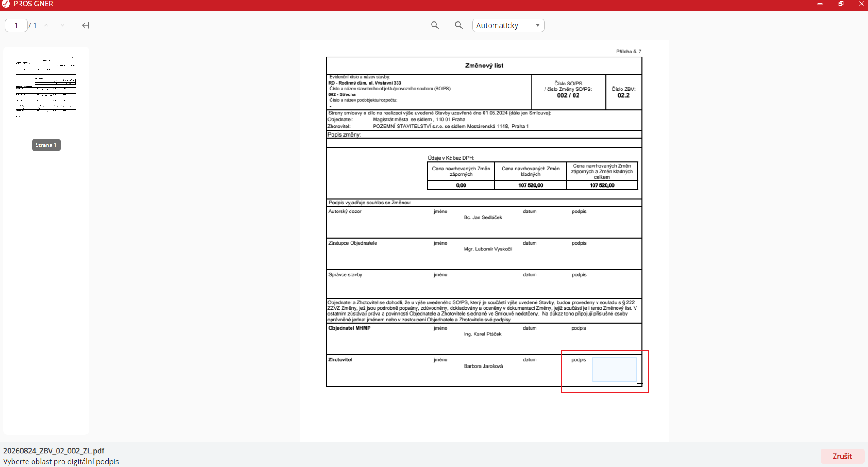This screenshot has height=467, width=868.
Task: Click the 'Objednatel MHMP' row label
Action: tap(349, 328)
